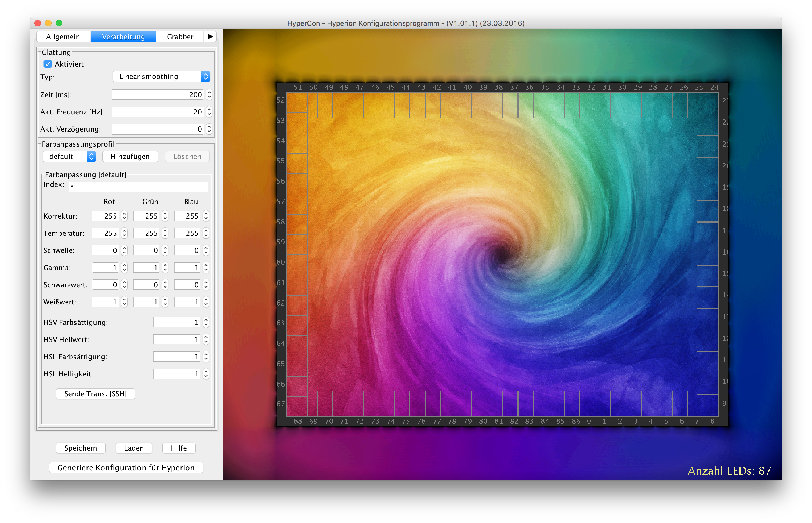Click the Sende Trans. [SSH] button
Viewport: 812px width, 523px height.
[x=95, y=394]
